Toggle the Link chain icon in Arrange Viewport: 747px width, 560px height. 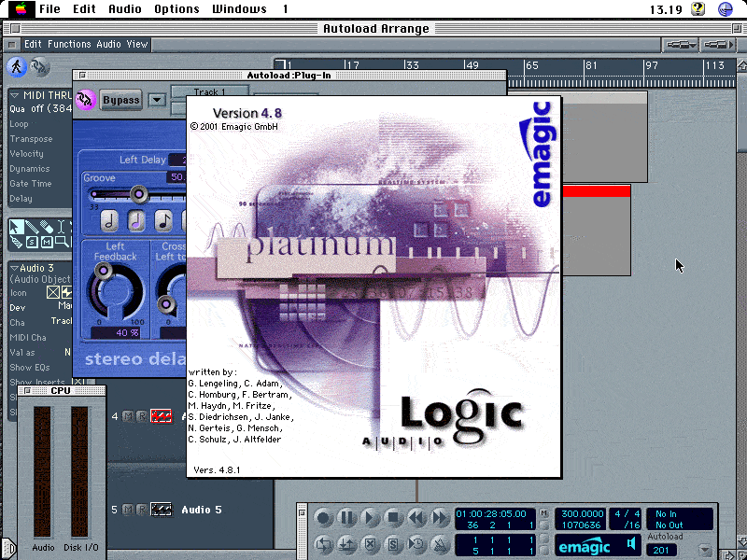pyautogui.click(x=39, y=66)
